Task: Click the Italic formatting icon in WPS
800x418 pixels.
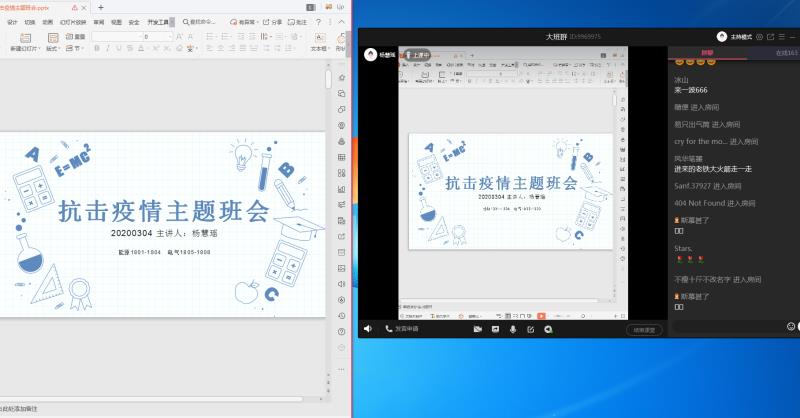Action: 107,48
